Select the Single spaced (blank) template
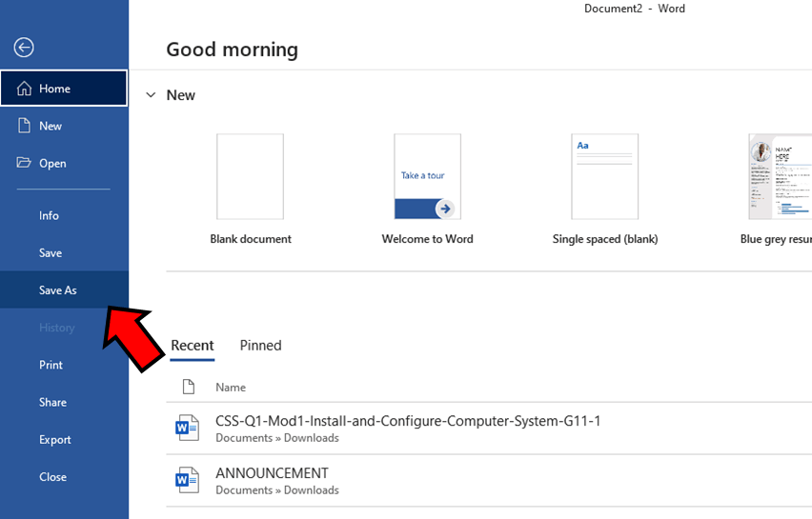The height and width of the screenshot is (519, 812). pyautogui.click(x=605, y=176)
